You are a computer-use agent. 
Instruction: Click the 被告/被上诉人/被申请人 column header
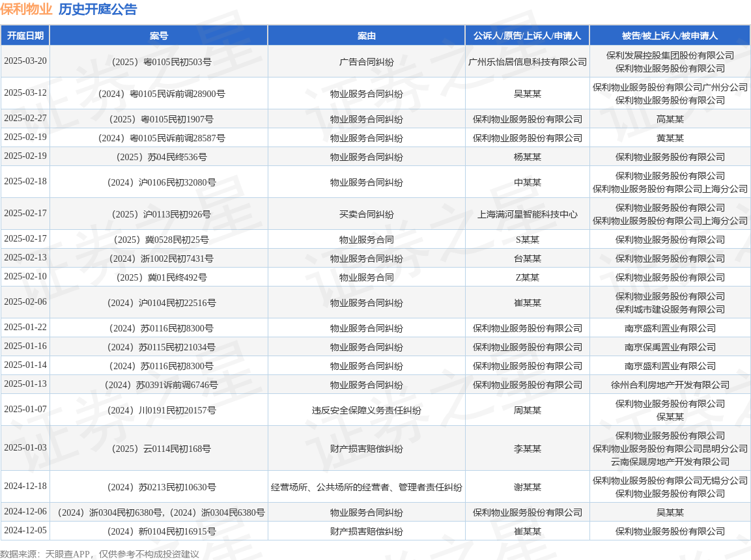pos(670,36)
